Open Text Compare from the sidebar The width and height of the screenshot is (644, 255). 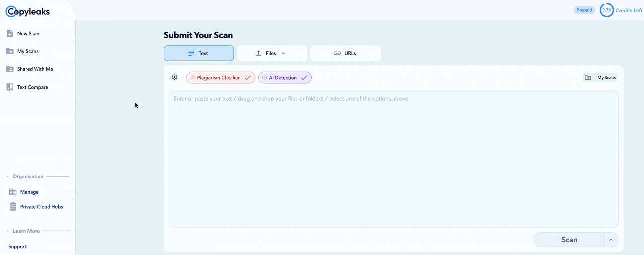point(32,87)
